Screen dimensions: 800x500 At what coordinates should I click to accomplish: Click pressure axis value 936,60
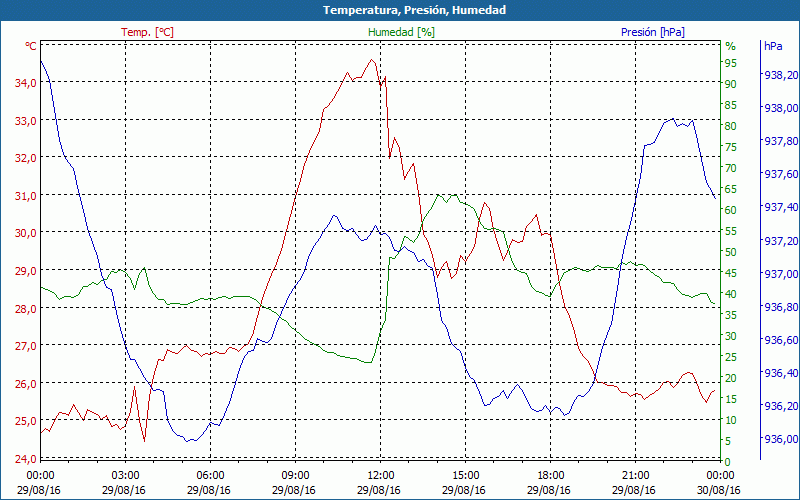click(x=781, y=340)
